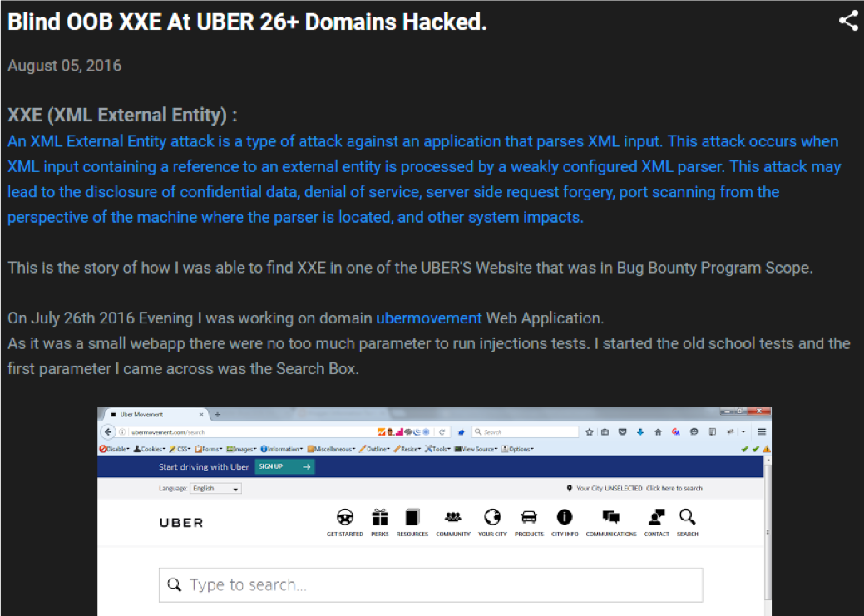Click the CITY INFO icon

click(x=565, y=517)
